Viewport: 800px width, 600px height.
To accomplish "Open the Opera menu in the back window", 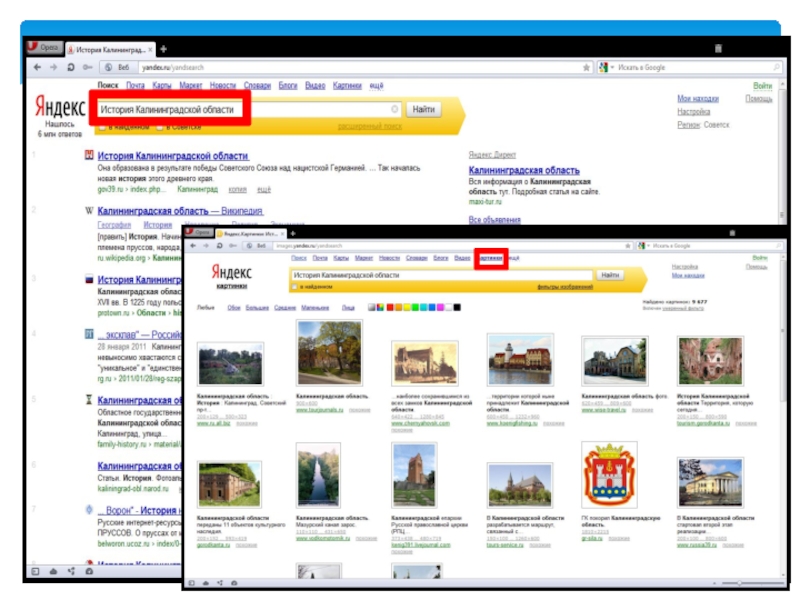I will [x=45, y=48].
